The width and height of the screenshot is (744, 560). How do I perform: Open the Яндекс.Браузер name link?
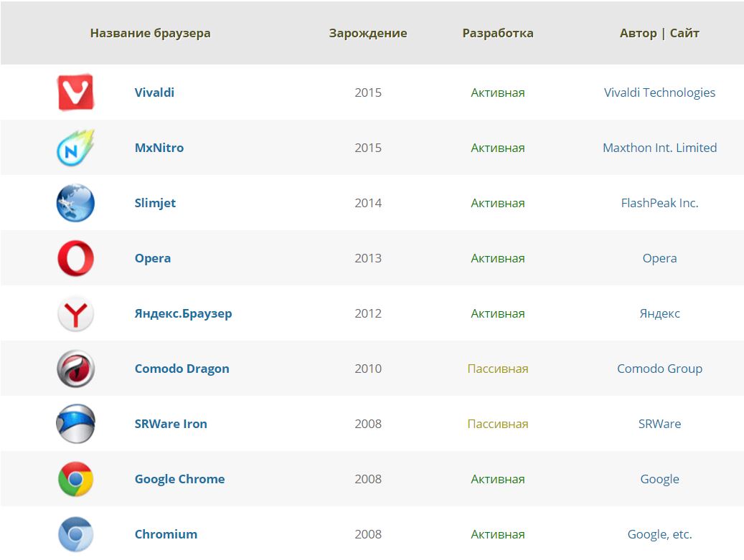tap(183, 314)
